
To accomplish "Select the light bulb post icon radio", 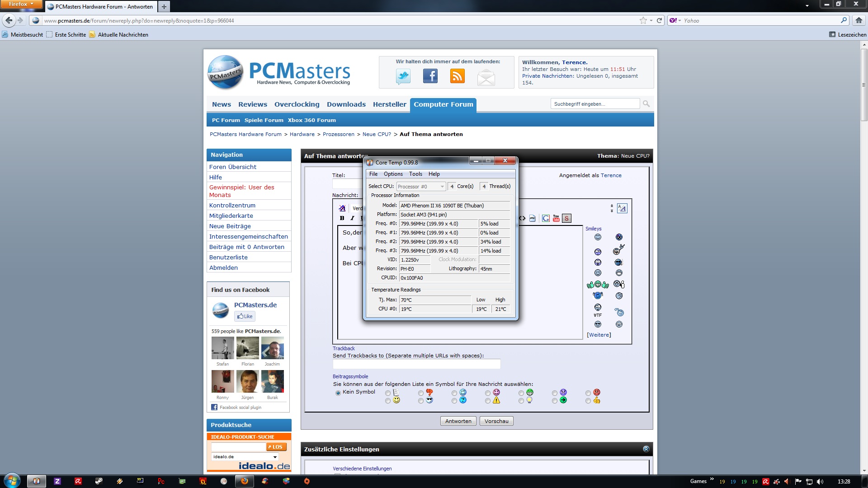I will (521, 401).
